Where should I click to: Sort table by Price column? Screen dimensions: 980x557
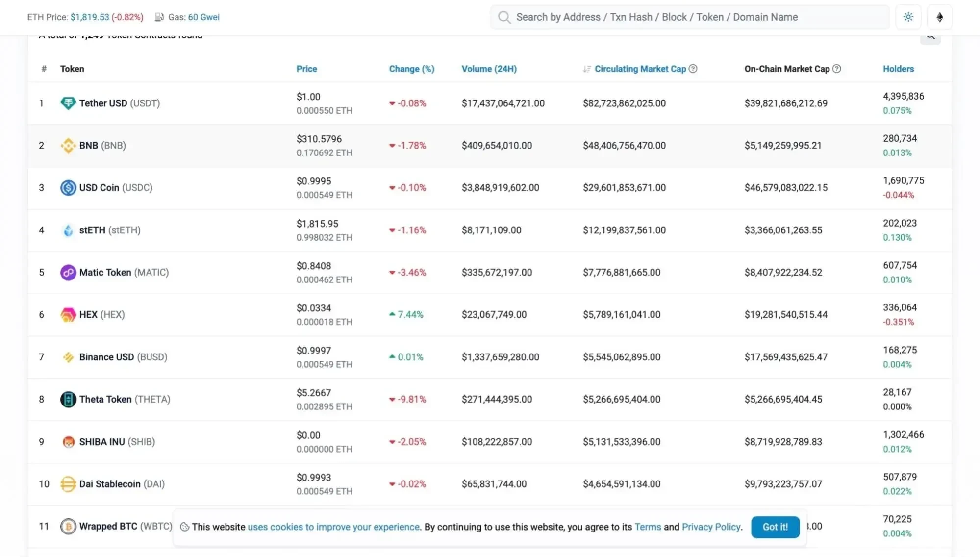click(x=306, y=69)
